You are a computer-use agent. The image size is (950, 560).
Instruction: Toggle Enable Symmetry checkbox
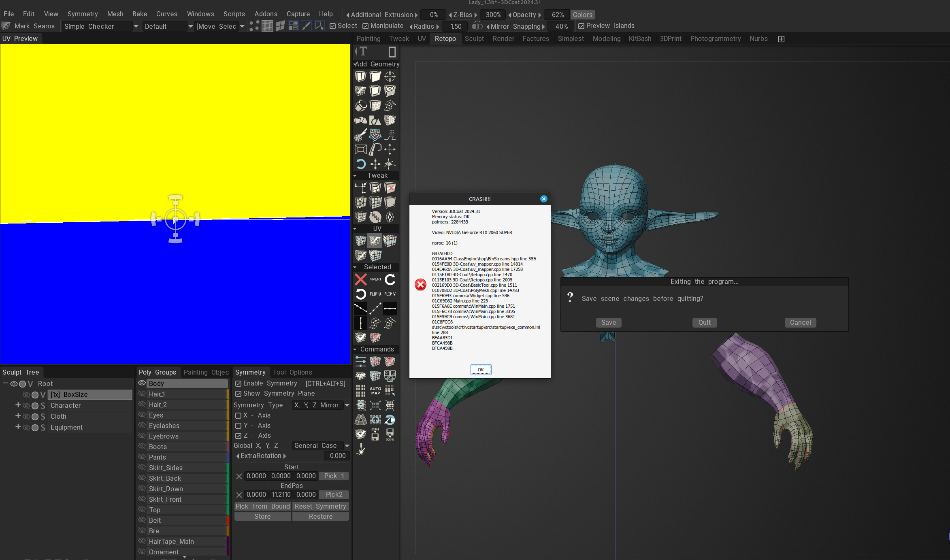click(x=239, y=383)
